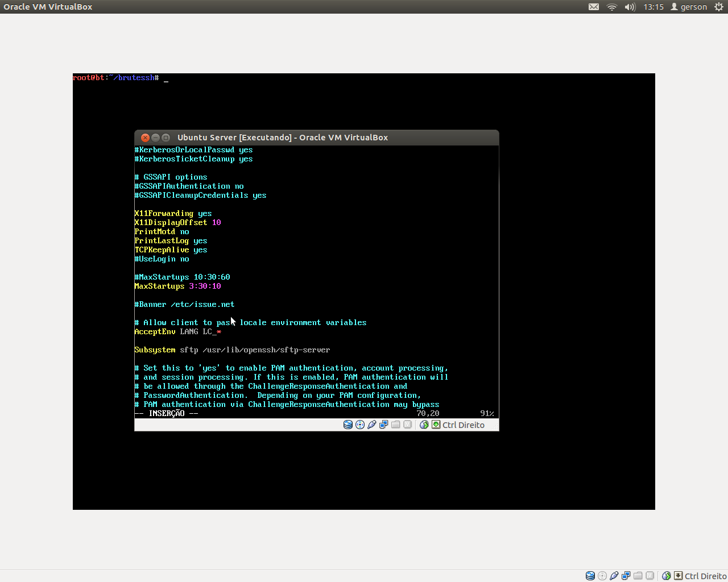Click virtualization (V chip) indicator in Ubuntu Server window

click(x=408, y=425)
